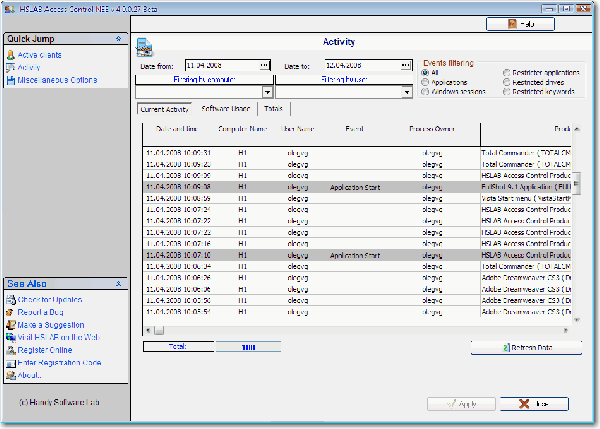Image resolution: width=600 pixels, height=429 pixels.
Task: Click the Activity icon in Quick Jump
Action: point(10,67)
